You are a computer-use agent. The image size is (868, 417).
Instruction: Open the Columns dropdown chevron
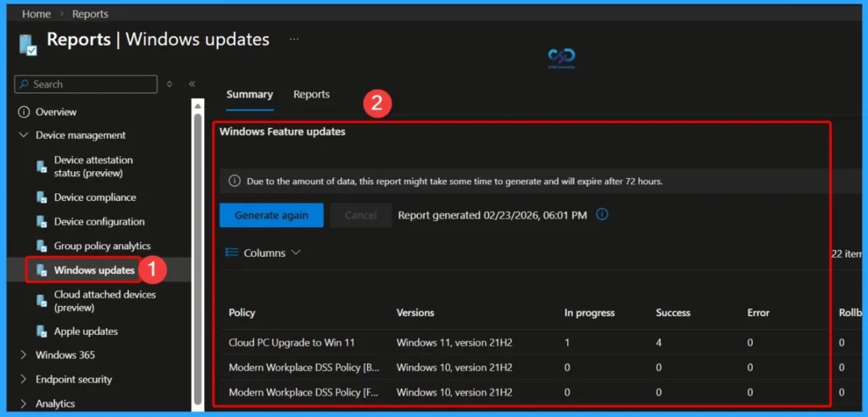click(x=296, y=253)
